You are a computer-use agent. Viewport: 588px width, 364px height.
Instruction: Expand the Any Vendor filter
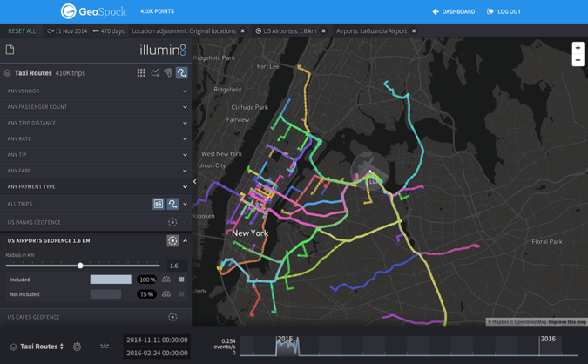[x=185, y=91]
